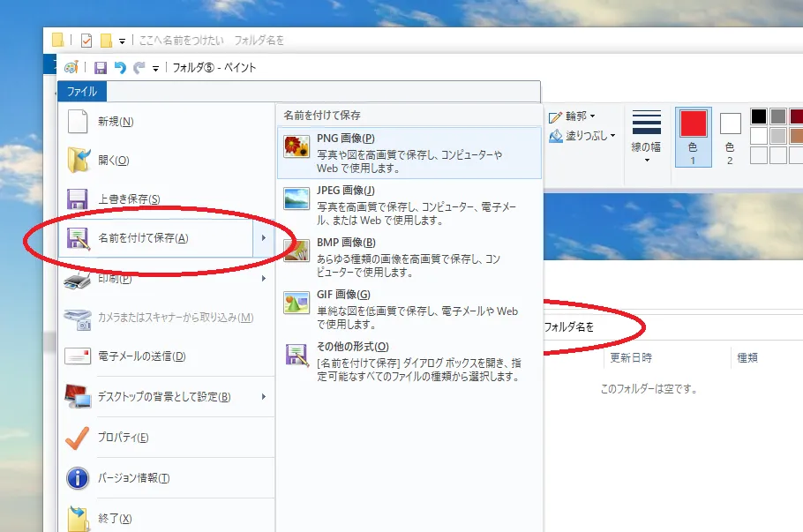Expand デスクトップの背景として設定 submenu arrow
Viewport: 803px width, 532px height.
tap(264, 397)
